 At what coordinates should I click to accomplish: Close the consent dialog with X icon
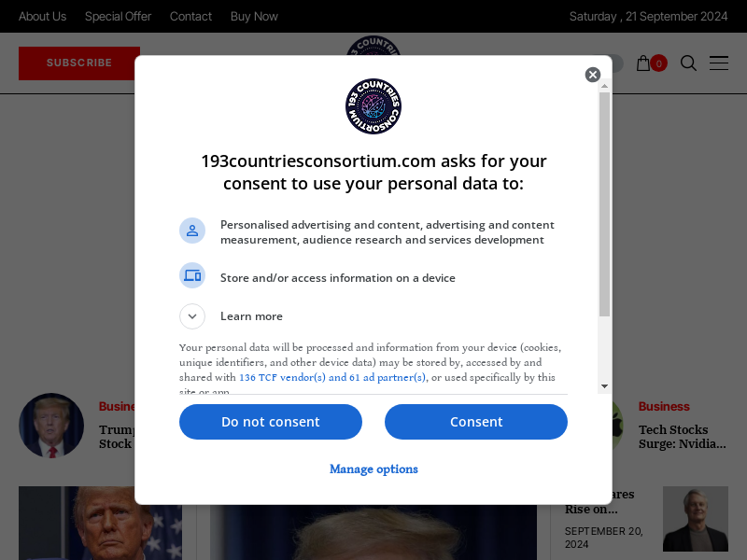point(593,75)
